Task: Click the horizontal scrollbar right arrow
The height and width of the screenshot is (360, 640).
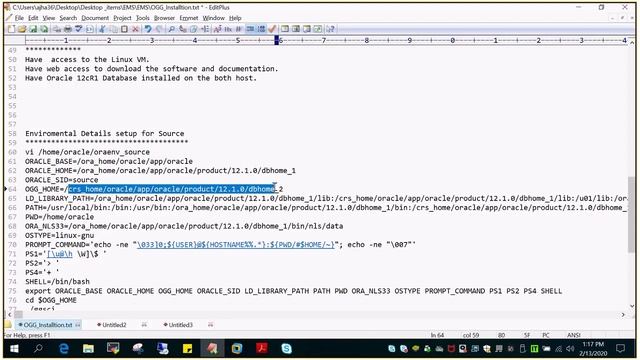Action: tap(623, 315)
